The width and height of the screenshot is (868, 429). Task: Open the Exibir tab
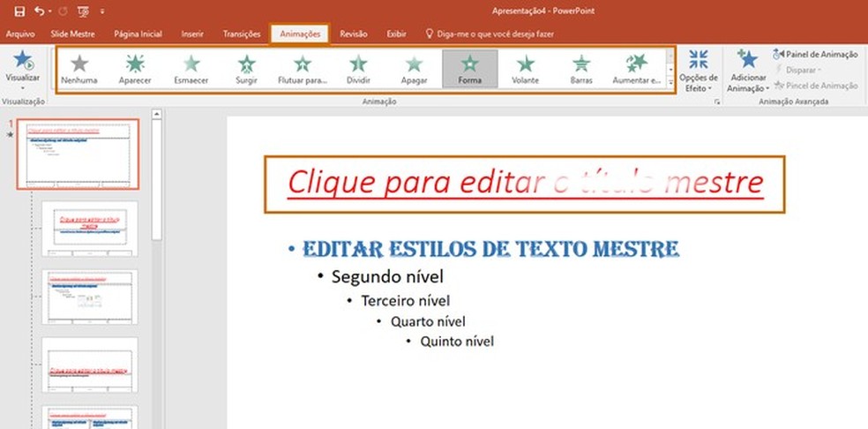point(396,34)
